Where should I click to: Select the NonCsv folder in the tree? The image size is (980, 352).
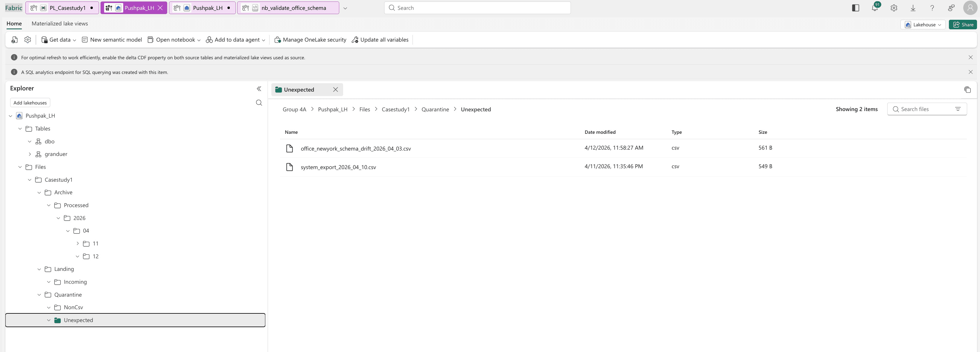73,307
